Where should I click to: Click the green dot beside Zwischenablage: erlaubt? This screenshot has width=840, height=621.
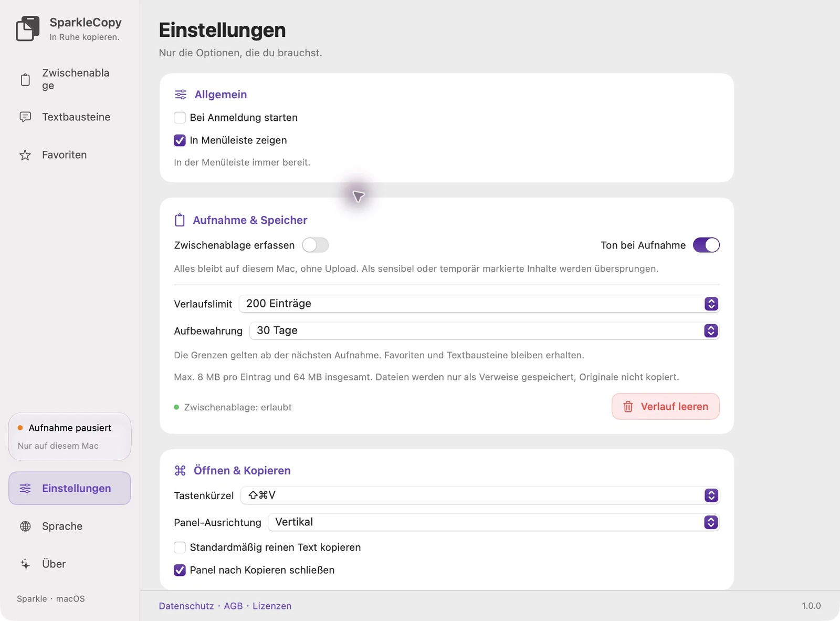[x=176, y=407]
